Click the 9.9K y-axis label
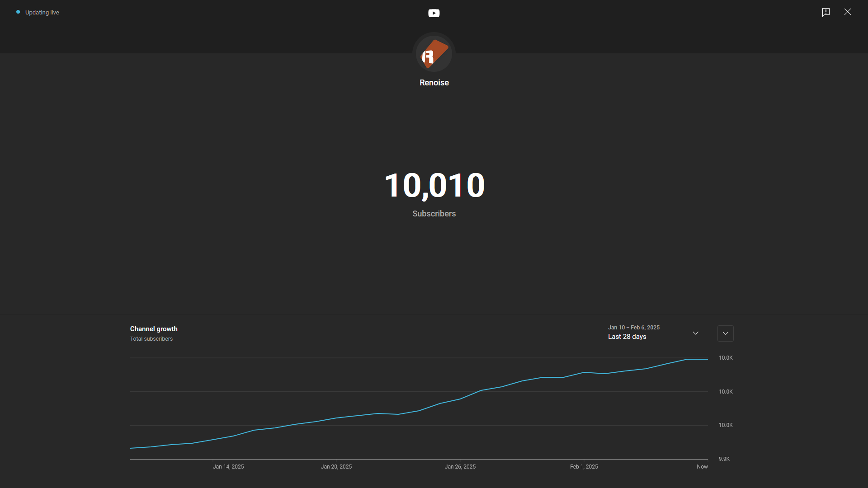Viewport: 868px width, 488px height. [724, 459]
